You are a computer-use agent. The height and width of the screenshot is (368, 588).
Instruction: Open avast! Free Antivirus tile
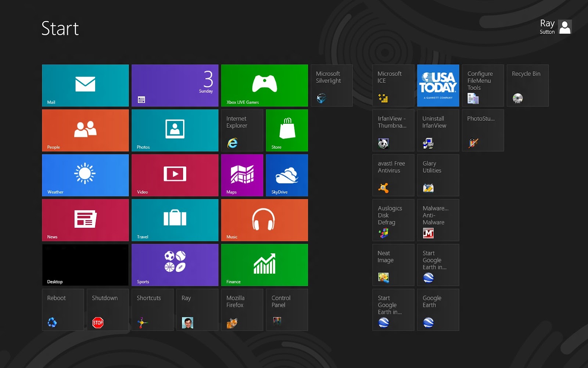tap(394, 176)
